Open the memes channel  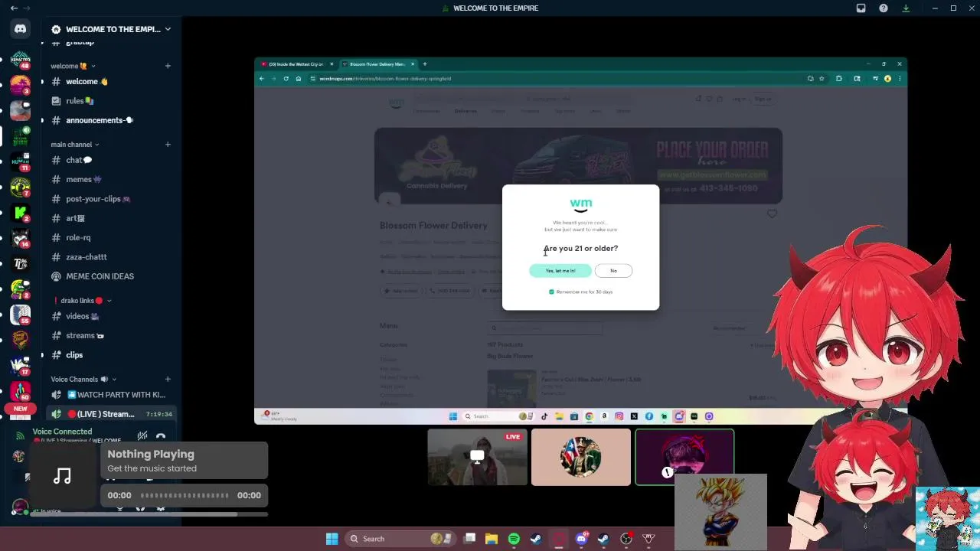[x=111, y=179]
